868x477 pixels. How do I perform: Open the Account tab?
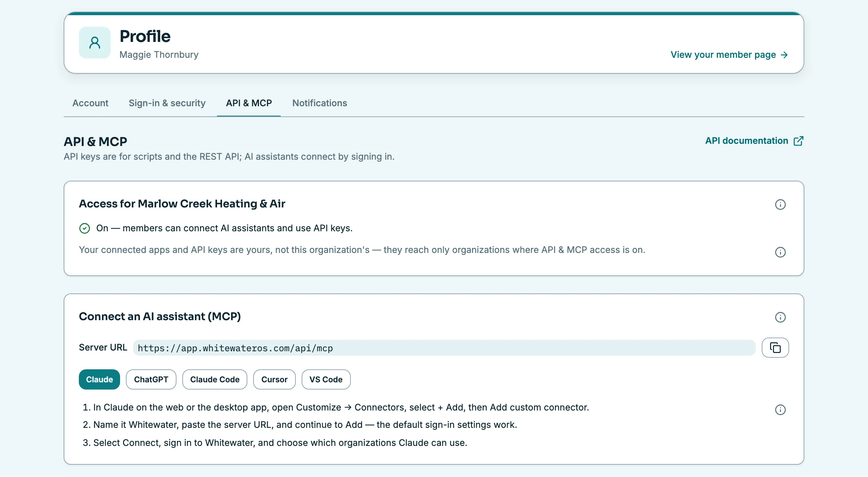(90, 103)
